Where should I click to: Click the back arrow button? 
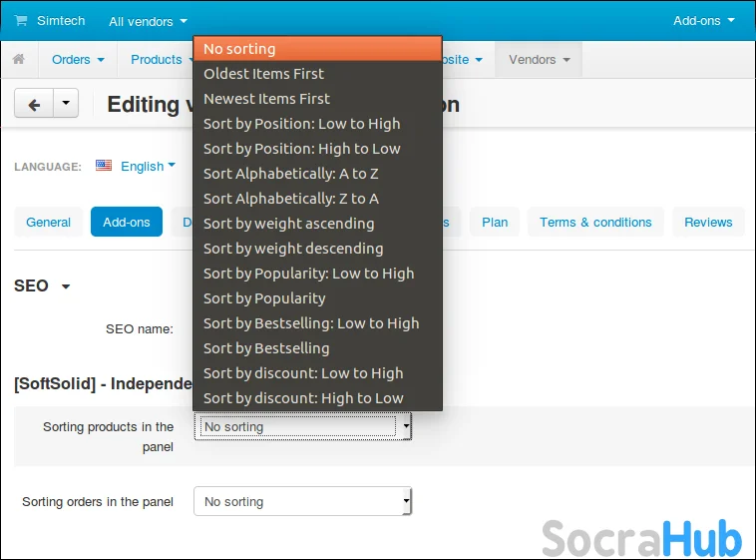[x=34, y=104]
